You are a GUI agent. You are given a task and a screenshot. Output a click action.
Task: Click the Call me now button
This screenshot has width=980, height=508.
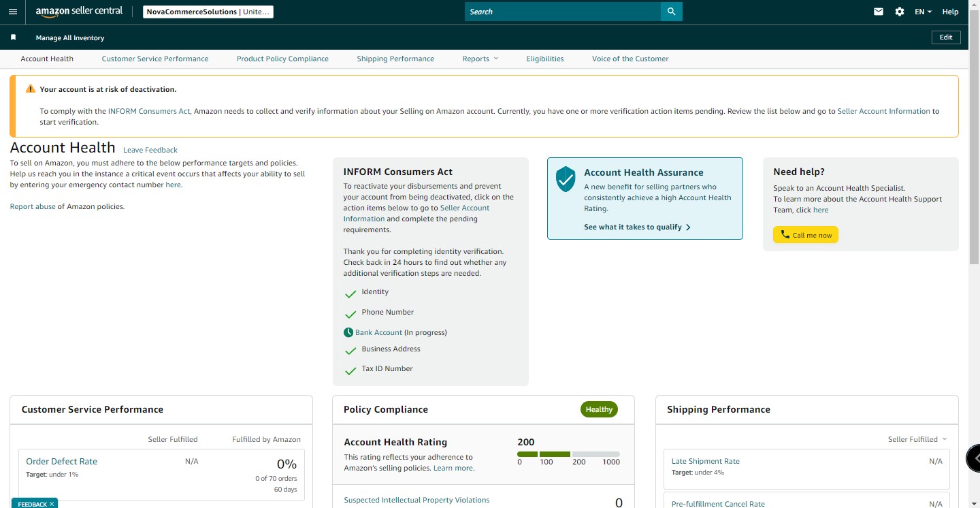point(806,235)
